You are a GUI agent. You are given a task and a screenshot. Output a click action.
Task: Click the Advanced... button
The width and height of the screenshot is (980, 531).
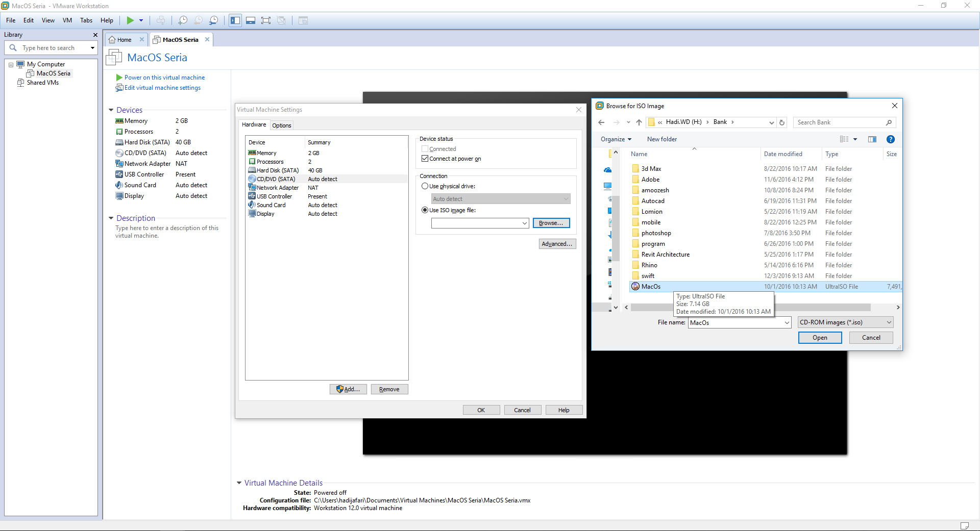point(557,244)
